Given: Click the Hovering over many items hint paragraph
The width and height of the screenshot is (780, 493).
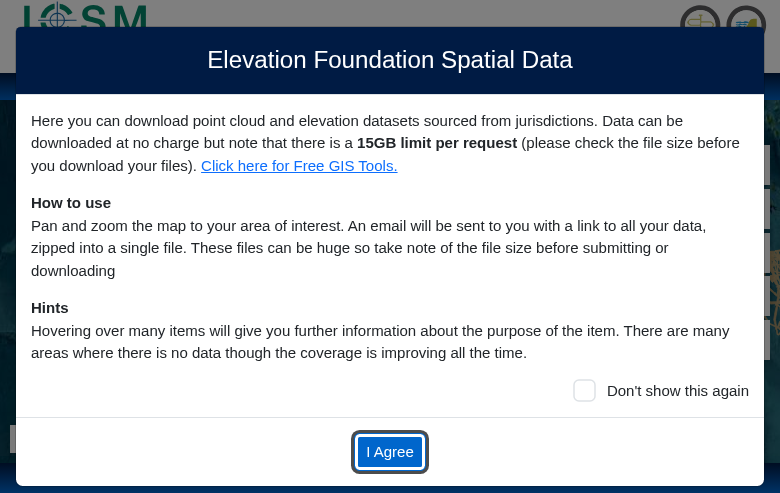Looking at the screenshot, I should tap(380, 341).
